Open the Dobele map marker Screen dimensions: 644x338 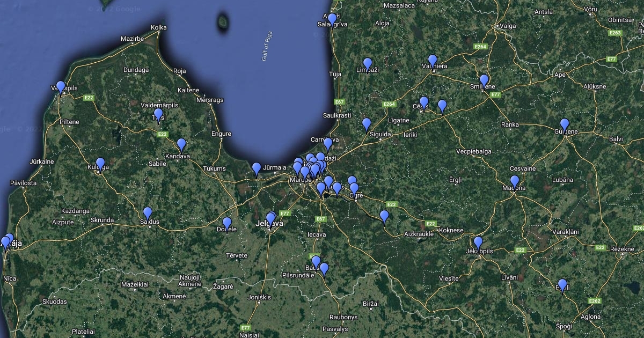coord(227,223)
